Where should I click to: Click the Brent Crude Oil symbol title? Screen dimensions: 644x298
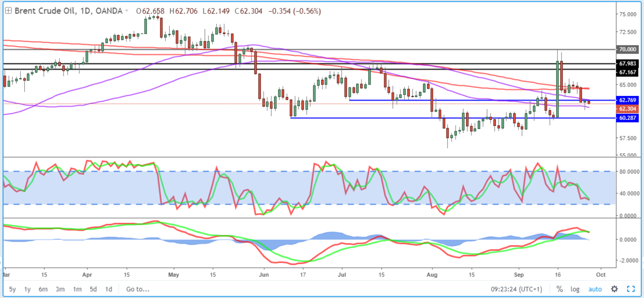click(45, 11)
